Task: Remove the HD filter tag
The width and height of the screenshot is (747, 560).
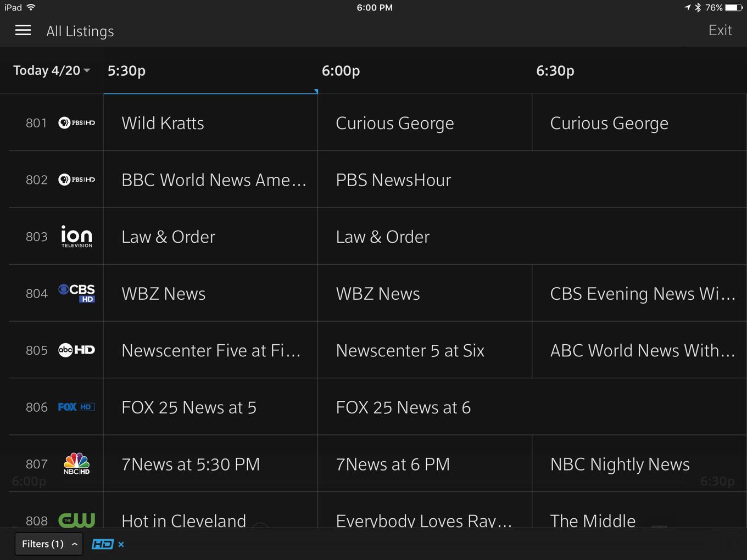Action: coord(121,544)
